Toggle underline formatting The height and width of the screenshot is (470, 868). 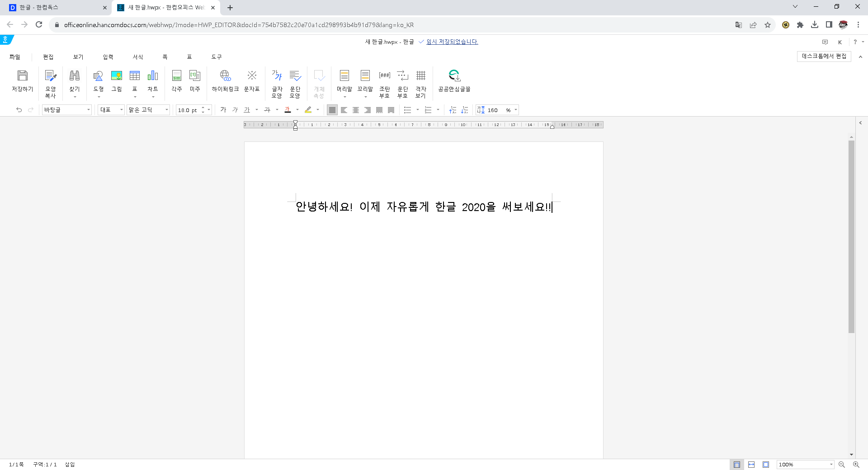click(x=246, y=110)
